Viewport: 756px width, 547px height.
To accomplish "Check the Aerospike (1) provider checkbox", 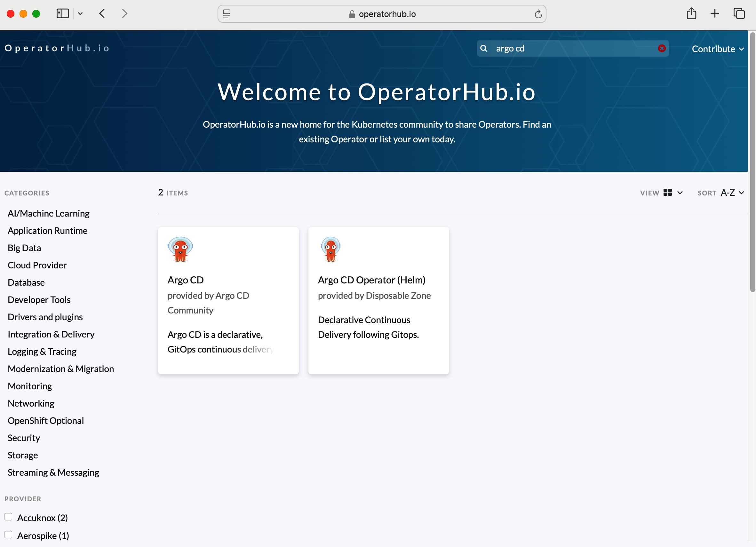I will point(8,535).
